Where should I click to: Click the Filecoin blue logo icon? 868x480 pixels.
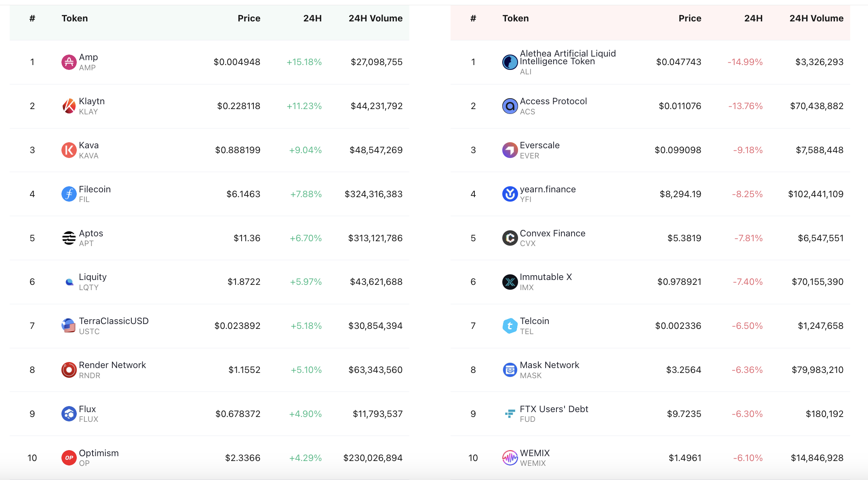point(69,194)
